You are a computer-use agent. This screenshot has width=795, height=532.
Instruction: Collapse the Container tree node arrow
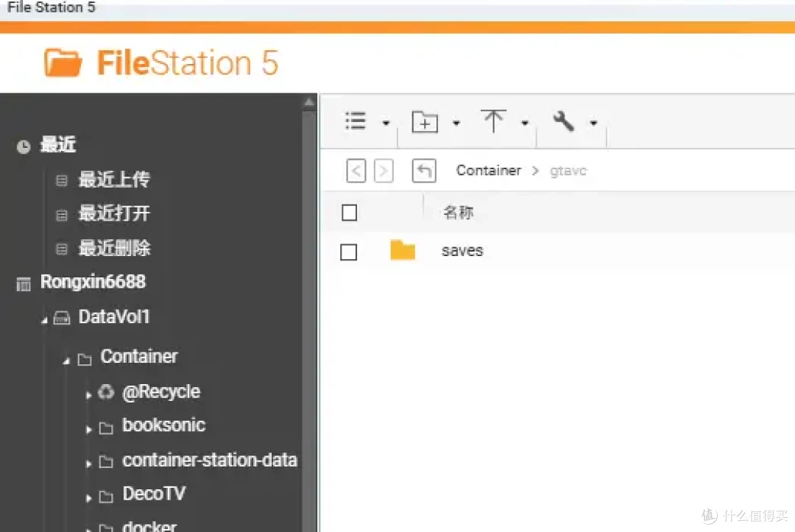point(66,361)
